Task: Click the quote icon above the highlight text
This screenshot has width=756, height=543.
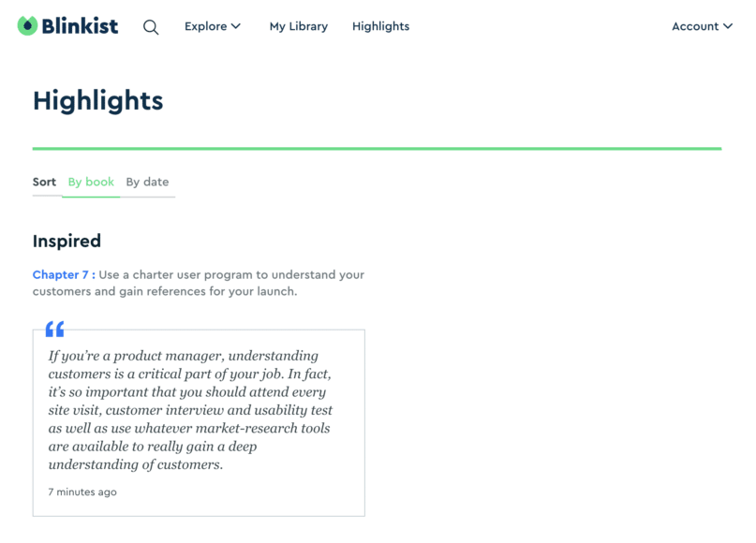Action: pos(53,329)
